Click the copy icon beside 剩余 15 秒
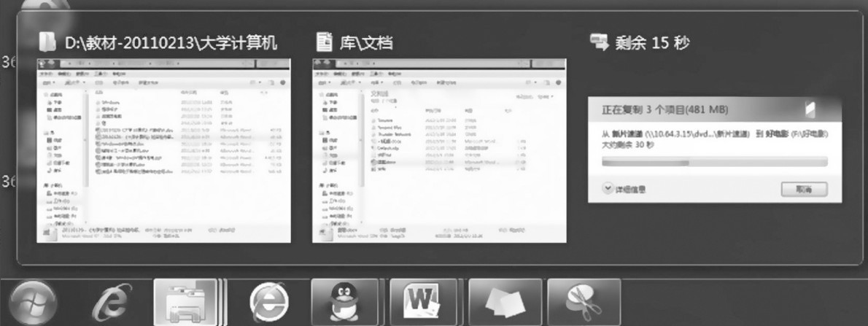 point(600,42)
